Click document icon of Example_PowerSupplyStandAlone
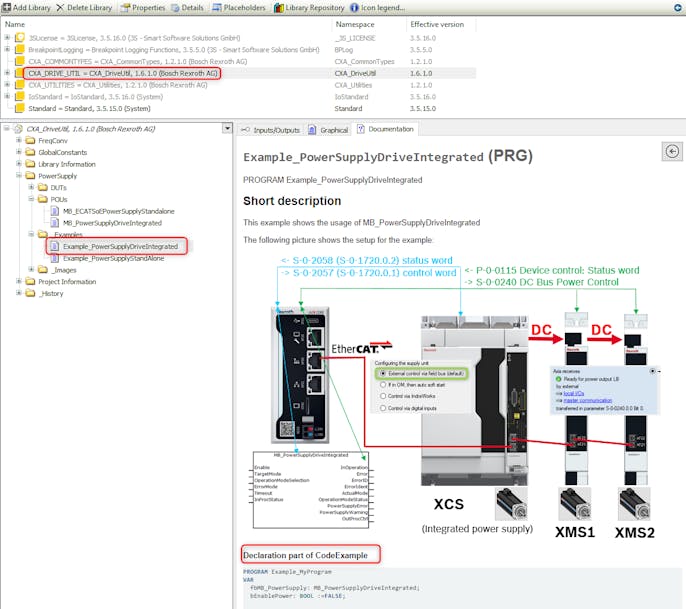The height and width of the screenshot is (609, 686). point(55,259)
